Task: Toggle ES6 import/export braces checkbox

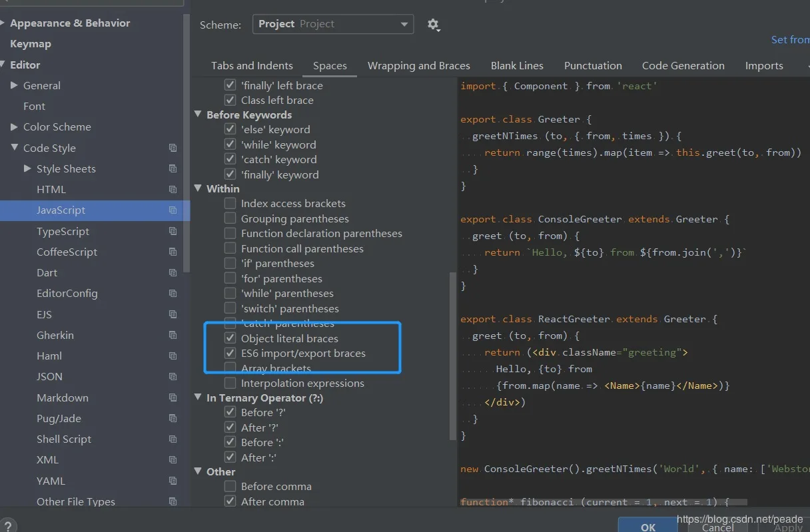Action: pyautogui.click(x=230, y=353)
